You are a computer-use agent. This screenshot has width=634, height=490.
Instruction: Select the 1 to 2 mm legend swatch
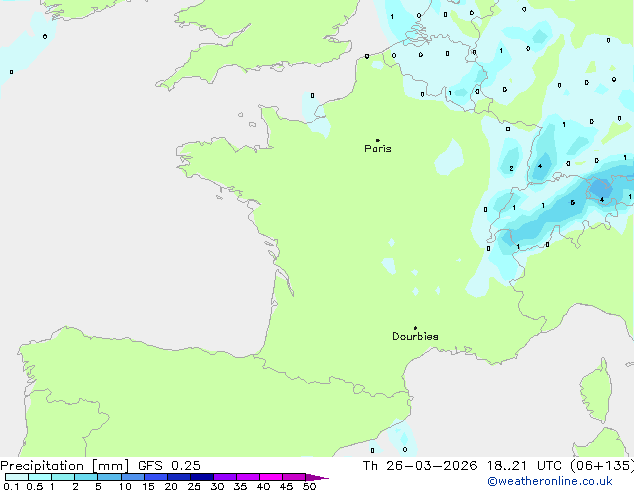click(x=63, y=477)
